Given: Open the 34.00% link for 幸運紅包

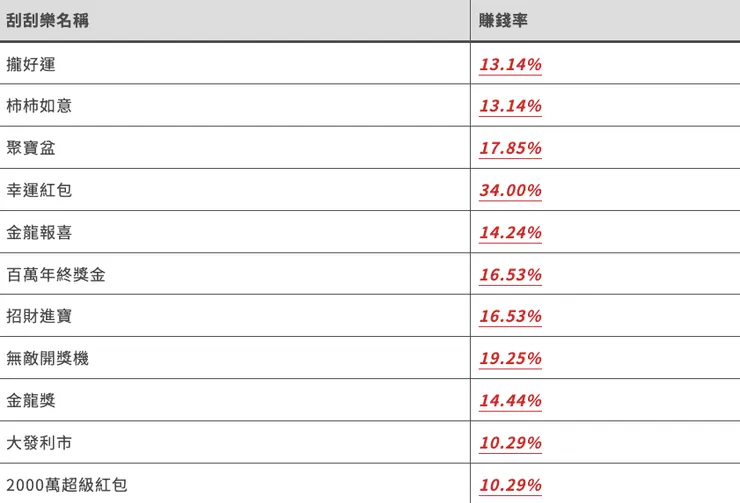Looking at the screenshot, I should 510,191.
